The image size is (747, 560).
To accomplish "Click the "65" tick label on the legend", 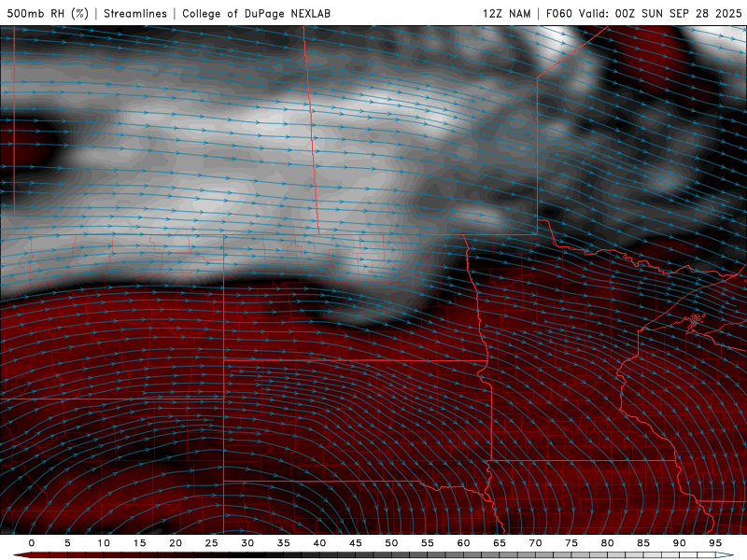I will click(x=500, y=543).
